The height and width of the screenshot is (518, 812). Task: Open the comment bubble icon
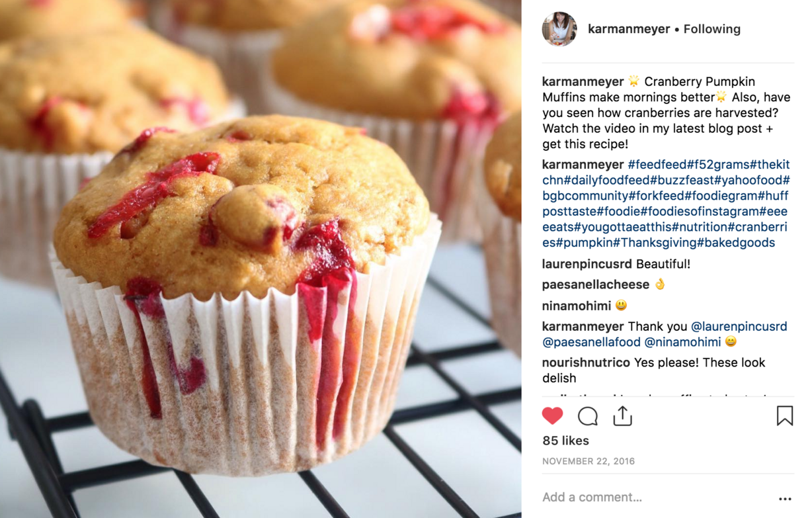[x=587, y=415]
